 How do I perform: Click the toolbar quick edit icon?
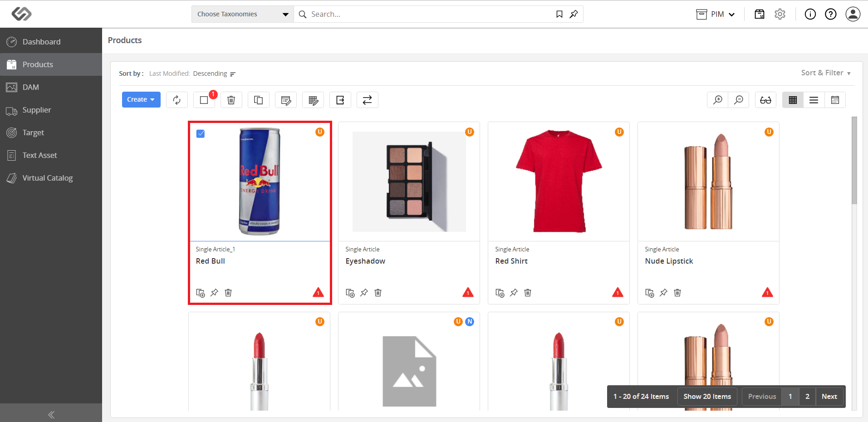[286, 100]
